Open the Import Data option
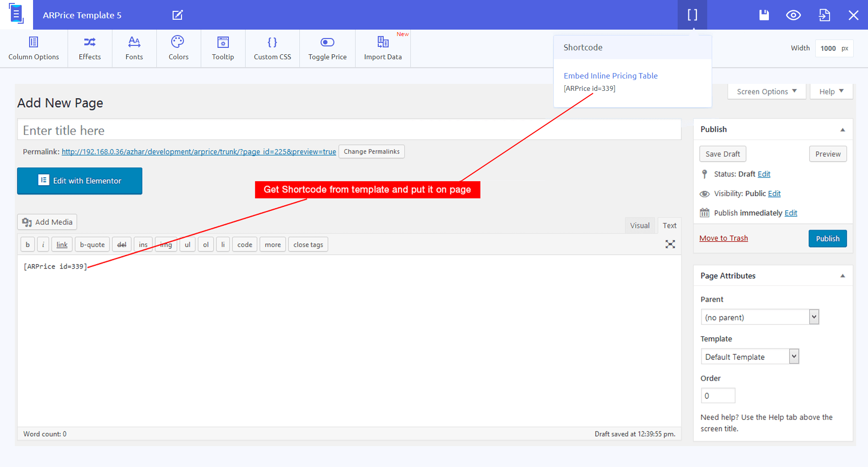 (x=383, y=48)
